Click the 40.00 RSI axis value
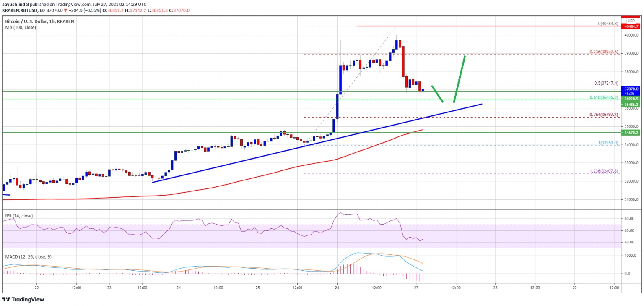644x306 pixels. (x=630, y=242)
